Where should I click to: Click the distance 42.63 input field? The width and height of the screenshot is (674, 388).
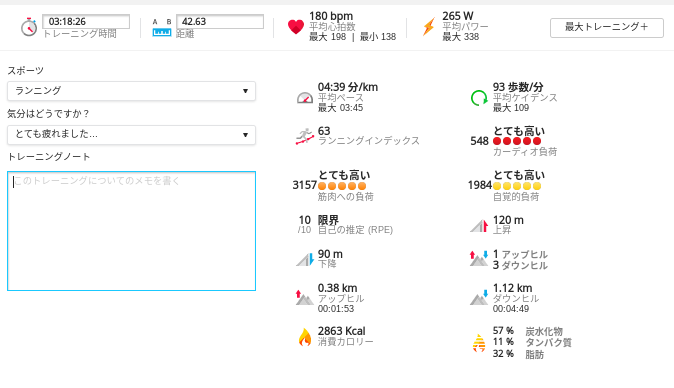point(220,21)
